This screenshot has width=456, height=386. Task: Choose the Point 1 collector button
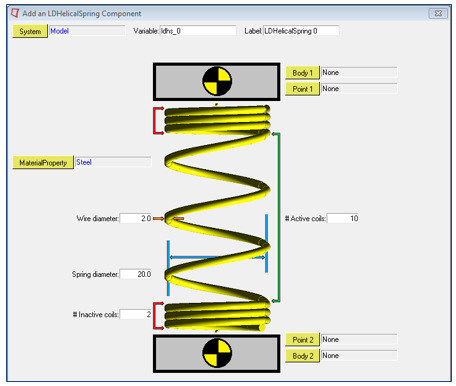point(302,89)
